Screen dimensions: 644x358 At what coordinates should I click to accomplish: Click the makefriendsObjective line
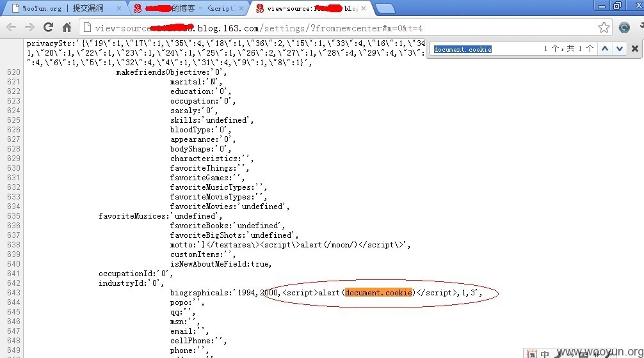(172, 72)
